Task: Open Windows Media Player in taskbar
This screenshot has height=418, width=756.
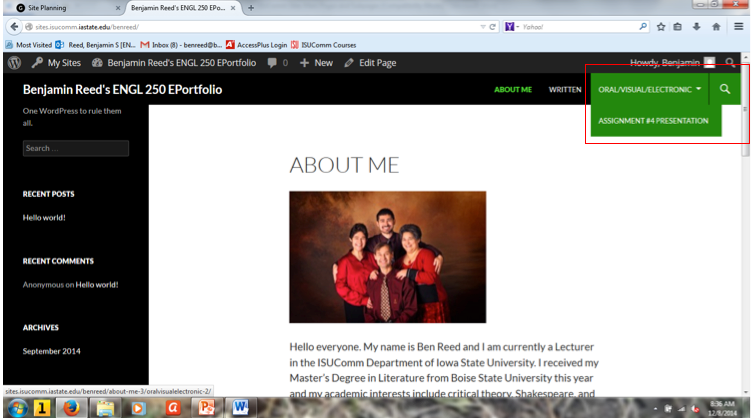Action: pyautogui.click(x=138, y=408)
